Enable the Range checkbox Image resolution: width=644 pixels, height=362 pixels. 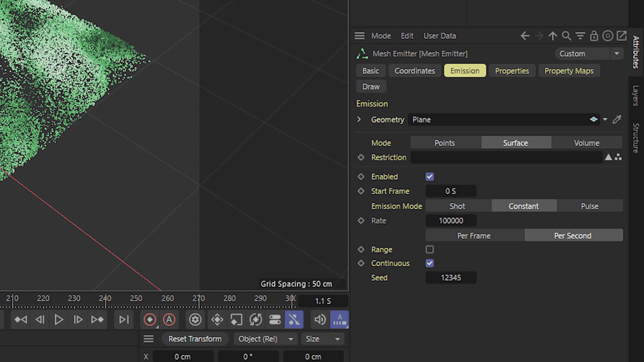click(x=429, y=249)
